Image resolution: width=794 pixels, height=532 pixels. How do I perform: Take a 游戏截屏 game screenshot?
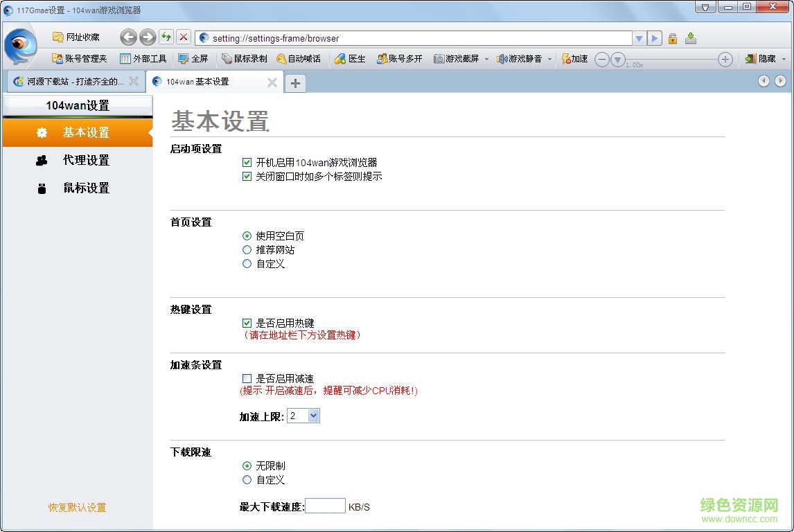click(457, 59)
